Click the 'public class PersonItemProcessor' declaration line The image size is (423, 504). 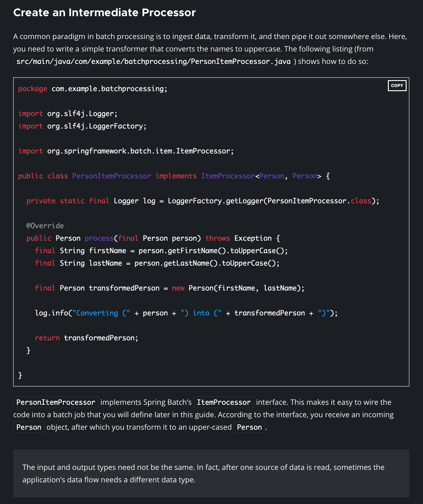[x=174, y=176]
